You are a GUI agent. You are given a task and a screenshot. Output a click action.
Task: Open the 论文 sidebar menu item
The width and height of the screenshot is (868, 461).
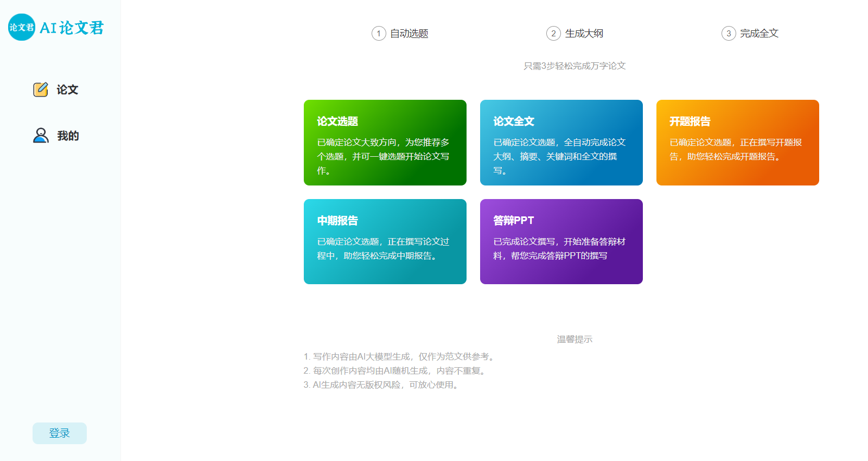[67, 90]
